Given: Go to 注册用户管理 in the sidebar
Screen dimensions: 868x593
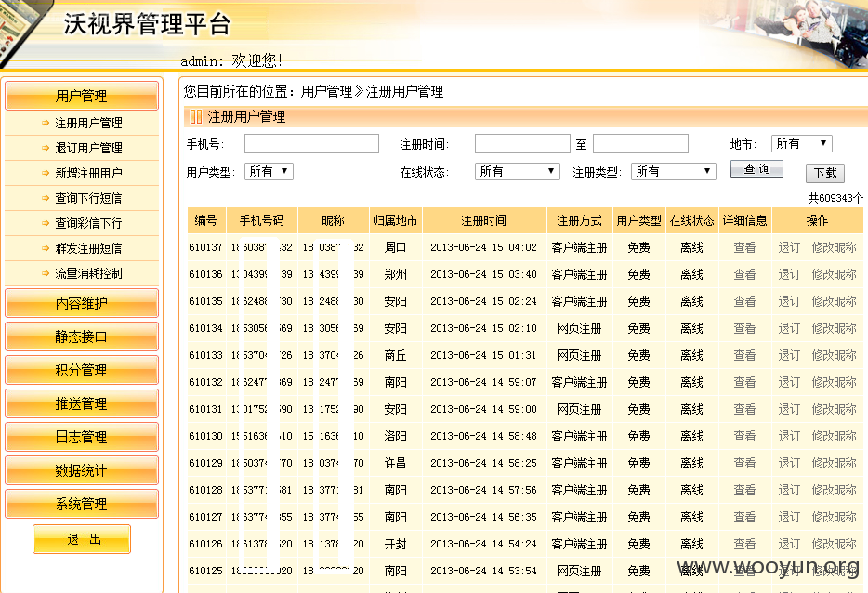Looking at the screenshot, I should [88, 123].
